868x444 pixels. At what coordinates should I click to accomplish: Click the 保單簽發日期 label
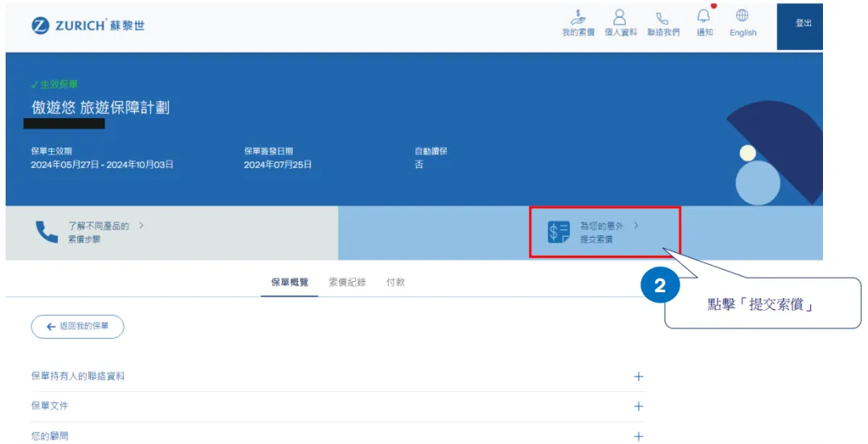[x=268, y=151]
